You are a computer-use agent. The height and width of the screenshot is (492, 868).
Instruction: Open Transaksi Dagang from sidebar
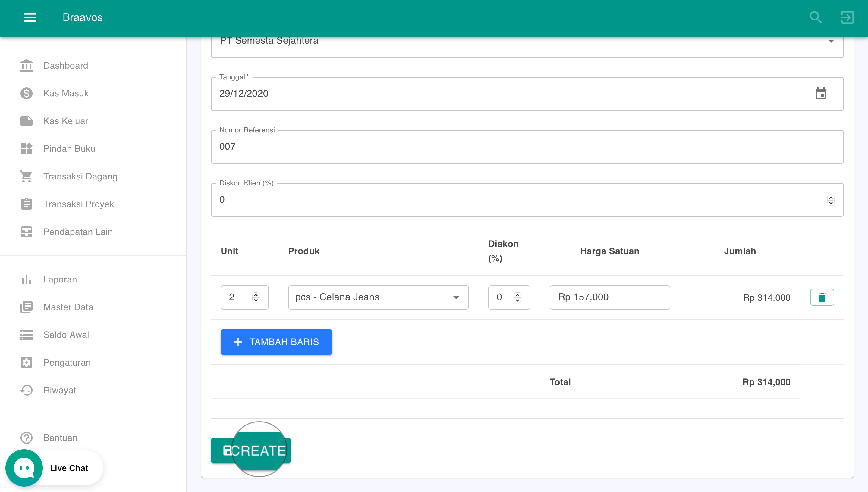(80, 176)
